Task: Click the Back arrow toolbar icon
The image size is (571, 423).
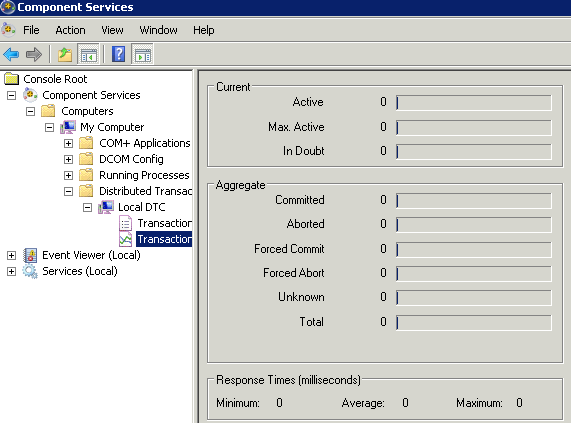Action: (11, 55)
